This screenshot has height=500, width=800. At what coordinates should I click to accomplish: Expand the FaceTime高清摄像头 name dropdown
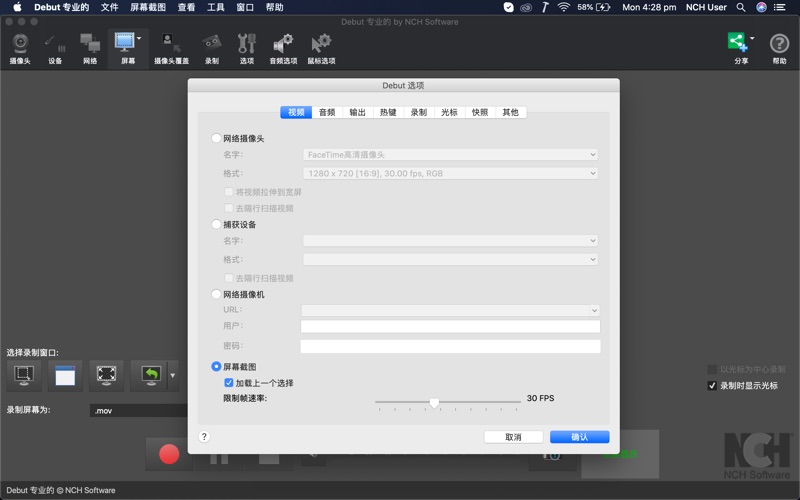tap(450, 155)
